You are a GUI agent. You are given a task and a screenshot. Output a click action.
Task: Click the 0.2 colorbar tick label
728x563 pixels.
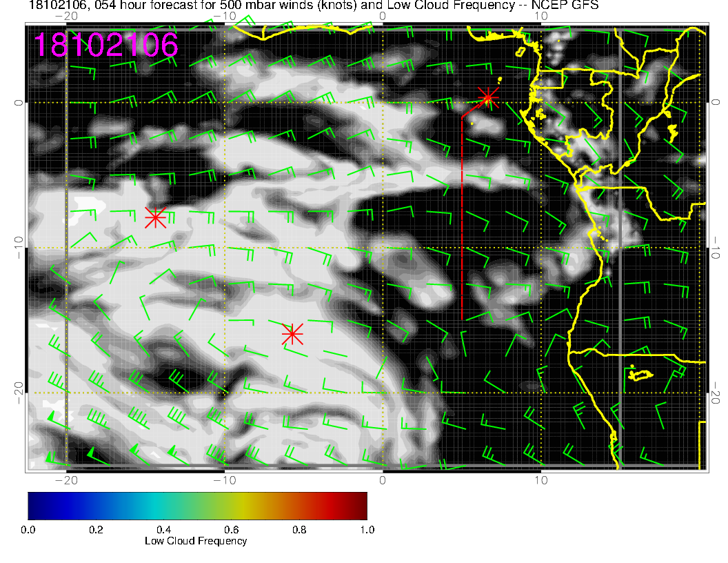pos(96,530)
